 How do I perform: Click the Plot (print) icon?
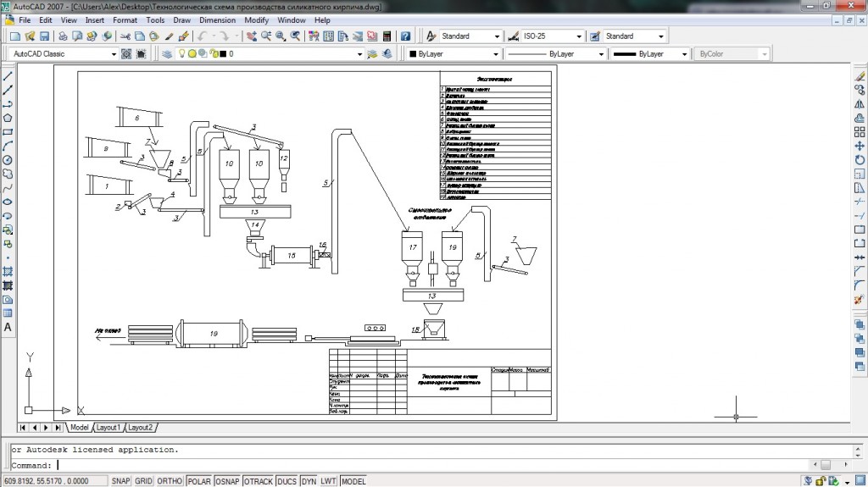[x=63, y=36]
